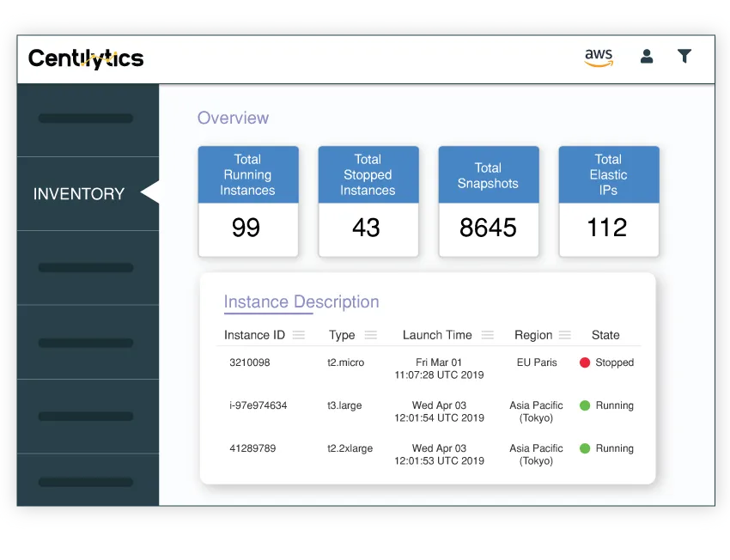Image resolution: width=730 pixels, height=560 pixels.
Task: Click t2.micro type cell
Action: [x=345, y=362]
